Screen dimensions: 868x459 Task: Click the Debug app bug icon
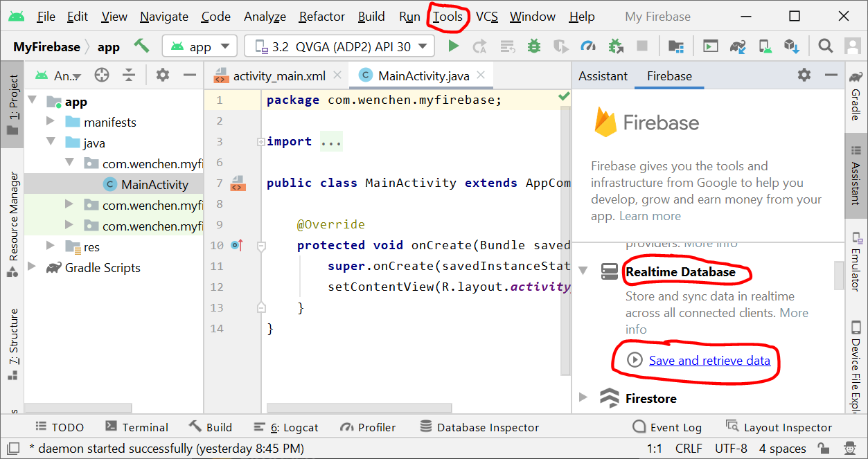533,46
